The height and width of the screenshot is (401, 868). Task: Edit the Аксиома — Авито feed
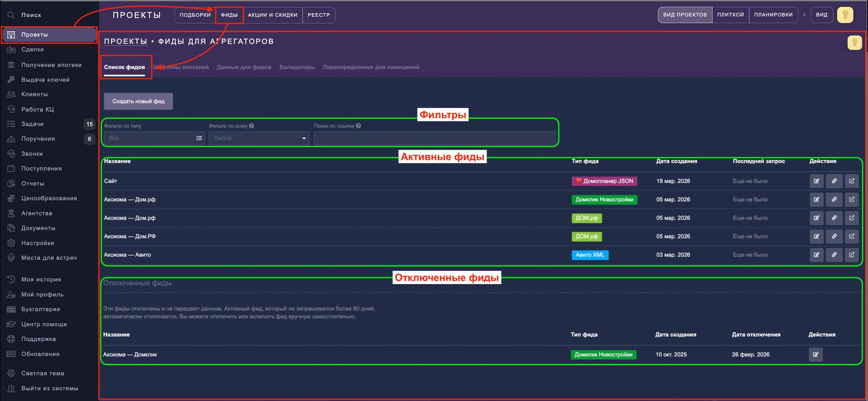point(816,255)
